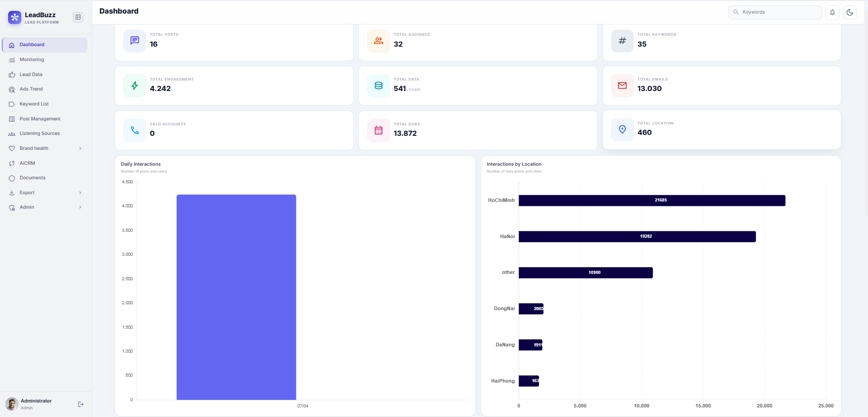
Task: Click the Total Keywords hash icon
Action: 622,41
